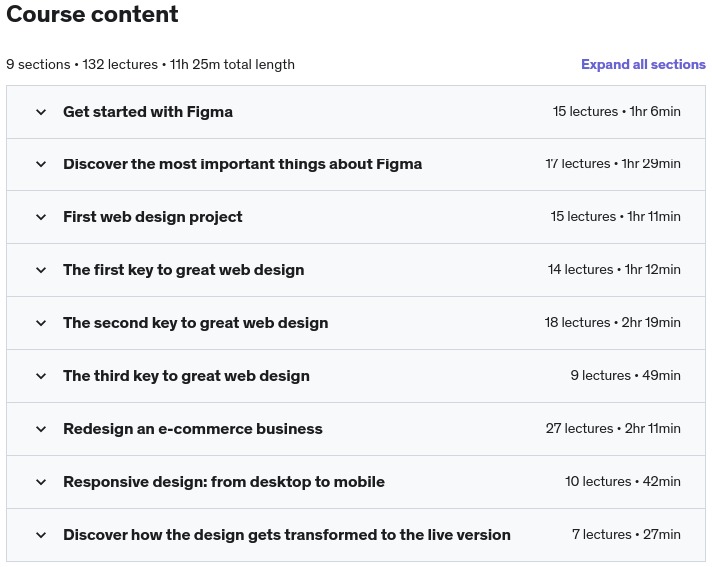The height and width of the screenshot is (567, 712).
Task: Expand chevron for Redesign an e-commerce business
Action: [41, 429]
